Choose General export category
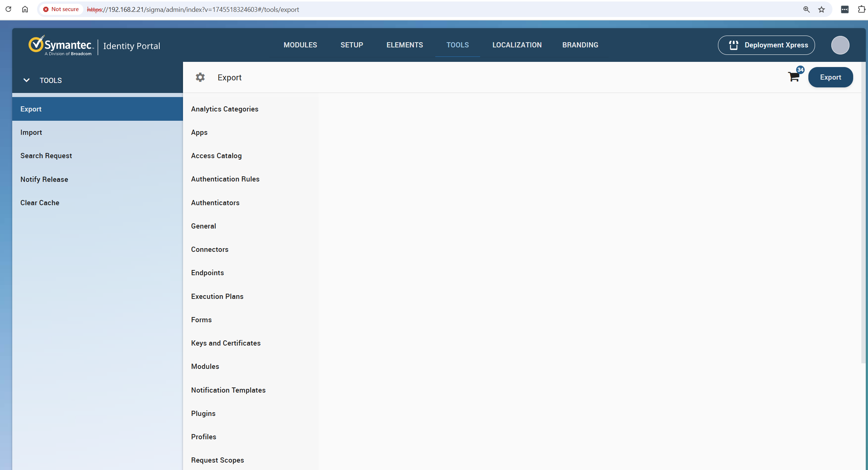This screenshot has height=470, width=868. point(250,226)
